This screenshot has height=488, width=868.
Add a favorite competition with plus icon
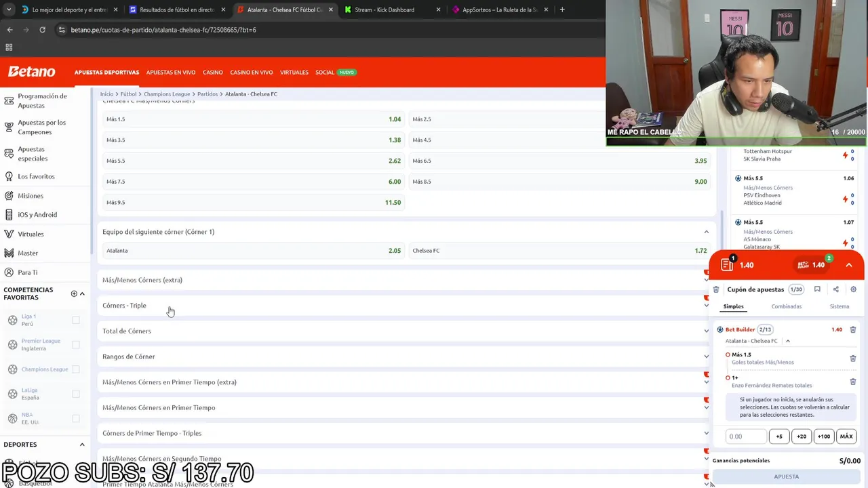[74, 293]
